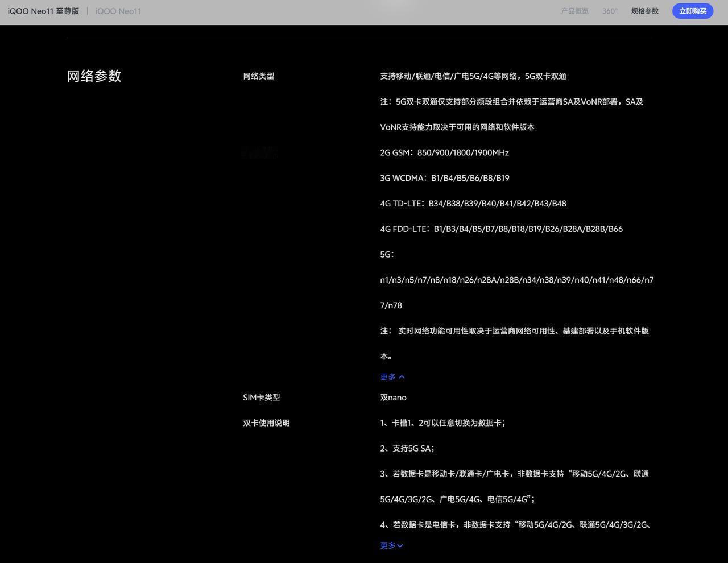Click the line '支持移动/联通/电信/广电5G/4G等网络'
The width and height of the screenshot is (728, 563).
point(473,76)
